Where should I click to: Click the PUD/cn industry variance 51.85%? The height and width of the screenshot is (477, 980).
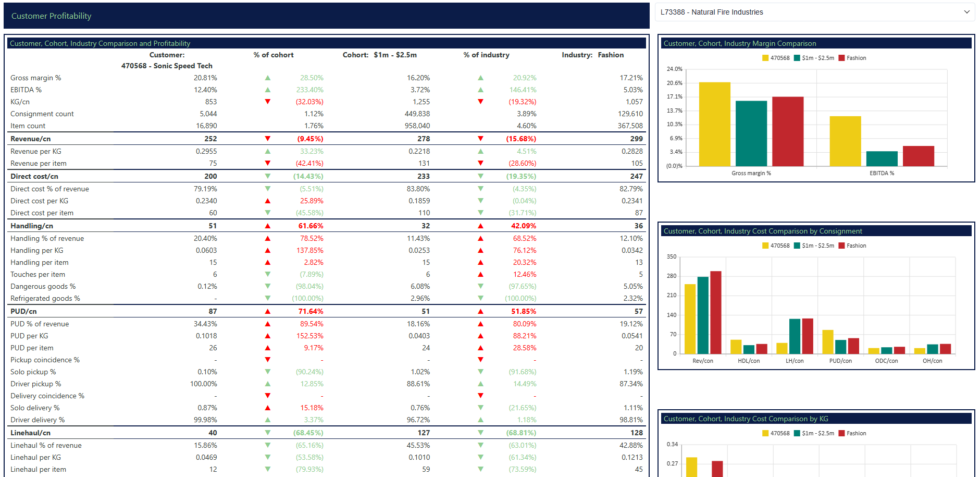point(524,311)
